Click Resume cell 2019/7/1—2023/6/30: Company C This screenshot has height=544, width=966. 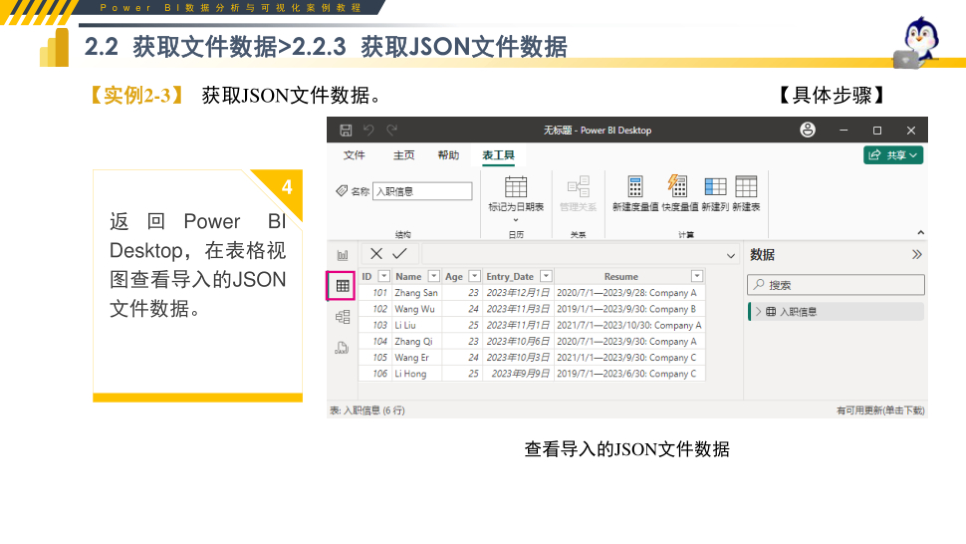[x=629, y=373]
